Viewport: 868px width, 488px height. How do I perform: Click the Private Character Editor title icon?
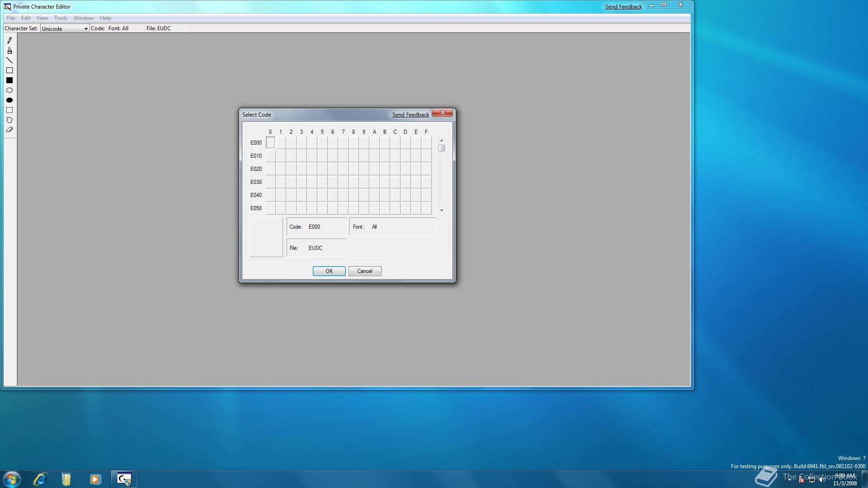pyautogui.click(x=7, y=7)
